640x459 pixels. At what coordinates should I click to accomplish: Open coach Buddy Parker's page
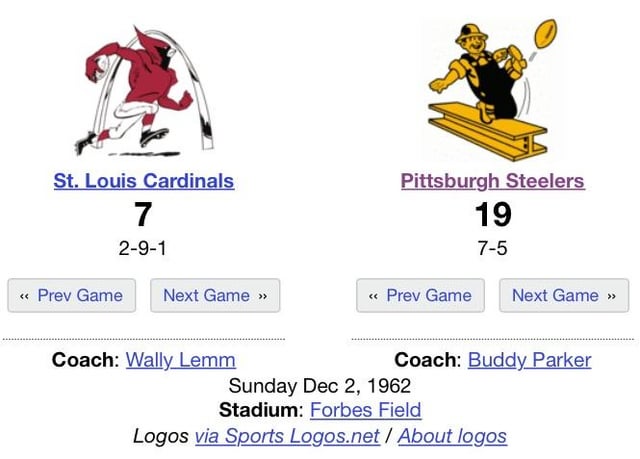point(529,360)
